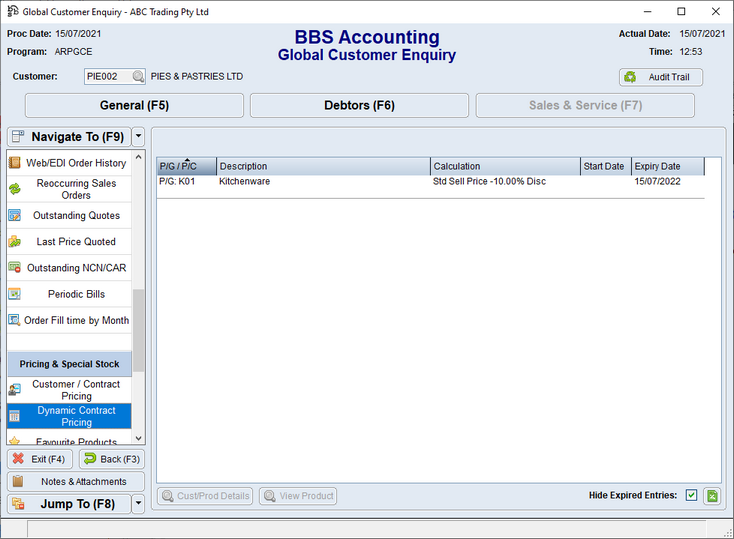Click the sidebar scrollbar down arrow
The image size is (734, 539).
(x=139, y=438)
